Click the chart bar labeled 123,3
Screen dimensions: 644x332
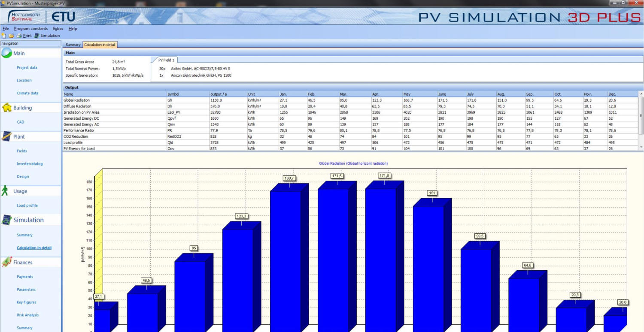click(241, 277)
